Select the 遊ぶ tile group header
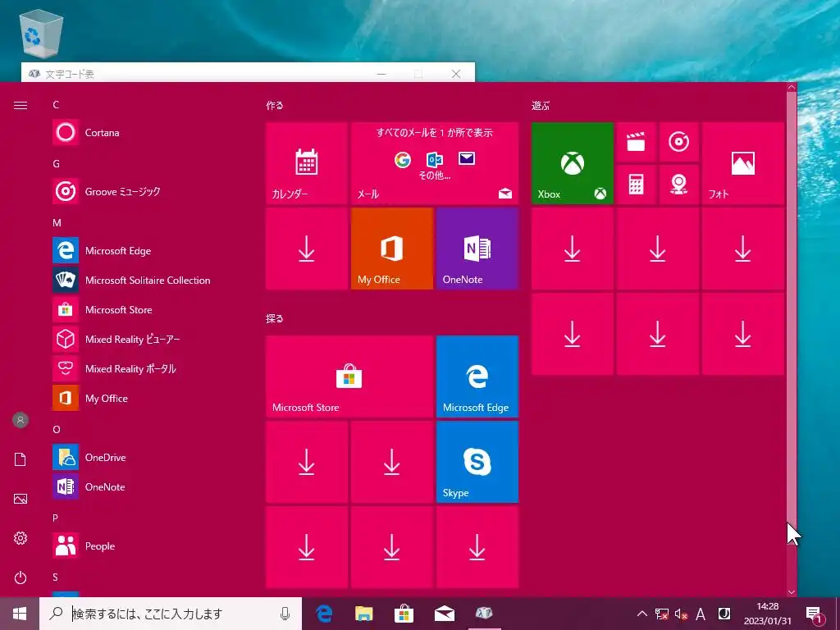 (x=541, y=106)
